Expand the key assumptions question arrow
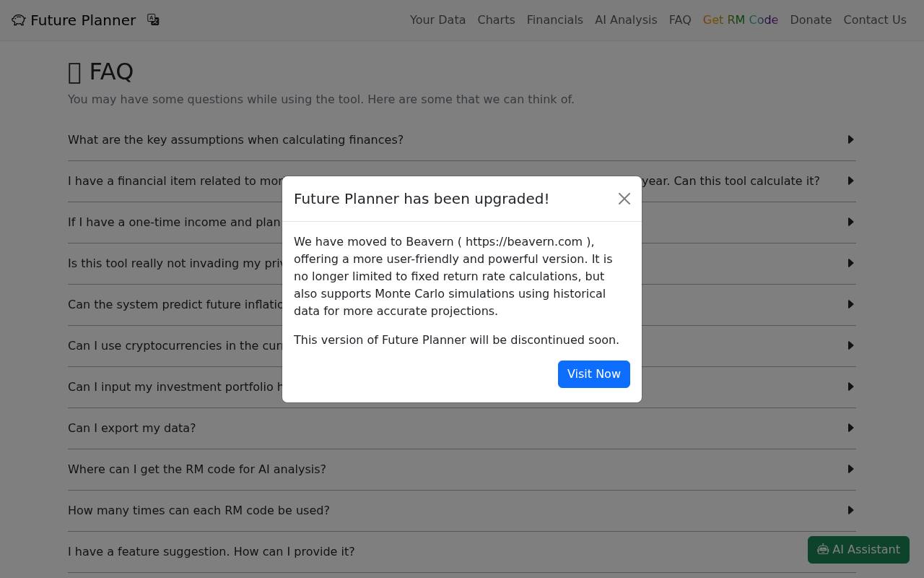Viewport: 924px width, 578px height. pyautogui.click(x=850, y=139)
